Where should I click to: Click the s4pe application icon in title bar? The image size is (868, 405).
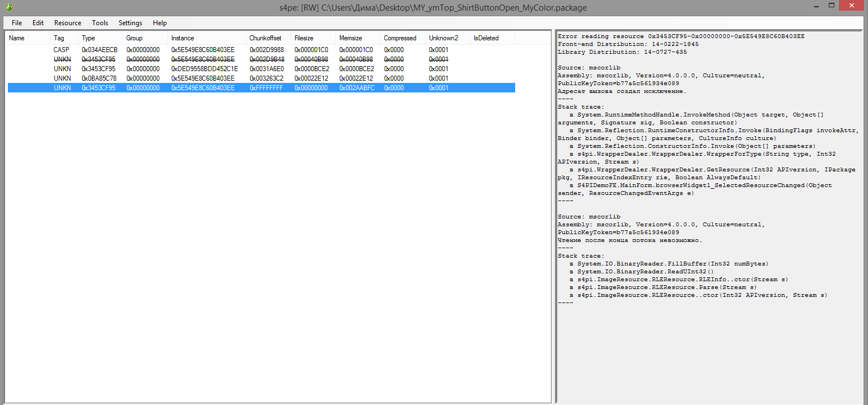tap(8, 7)
